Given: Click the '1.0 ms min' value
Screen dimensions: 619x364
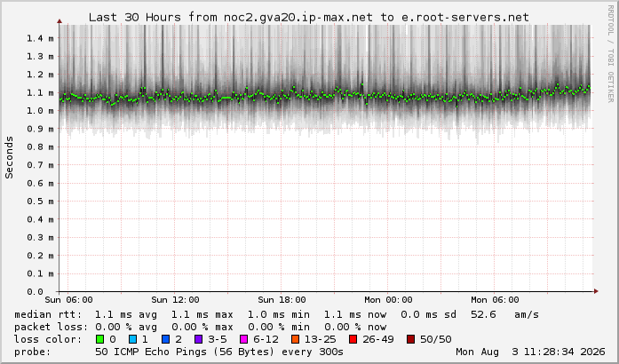Looking at the screenshot, I should click(x=278, y=314).
